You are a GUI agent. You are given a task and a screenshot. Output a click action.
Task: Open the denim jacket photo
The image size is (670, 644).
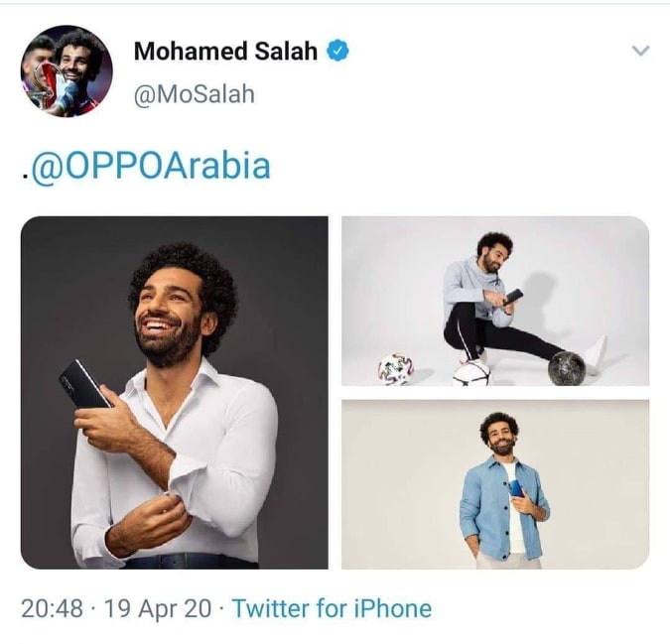495,484
